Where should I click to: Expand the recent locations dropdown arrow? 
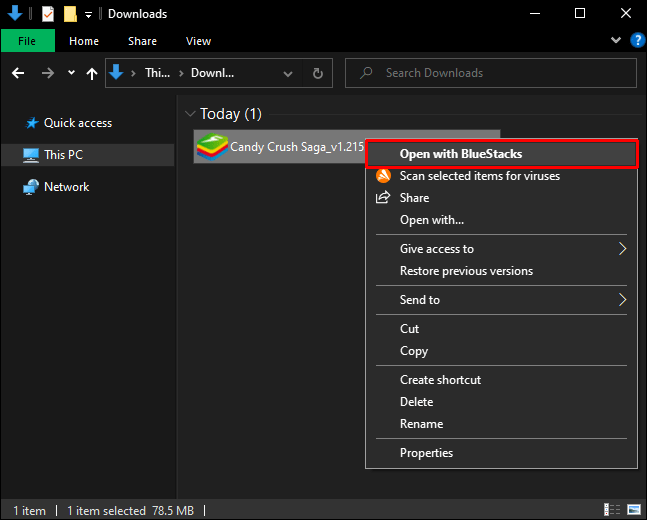(71, 73)
